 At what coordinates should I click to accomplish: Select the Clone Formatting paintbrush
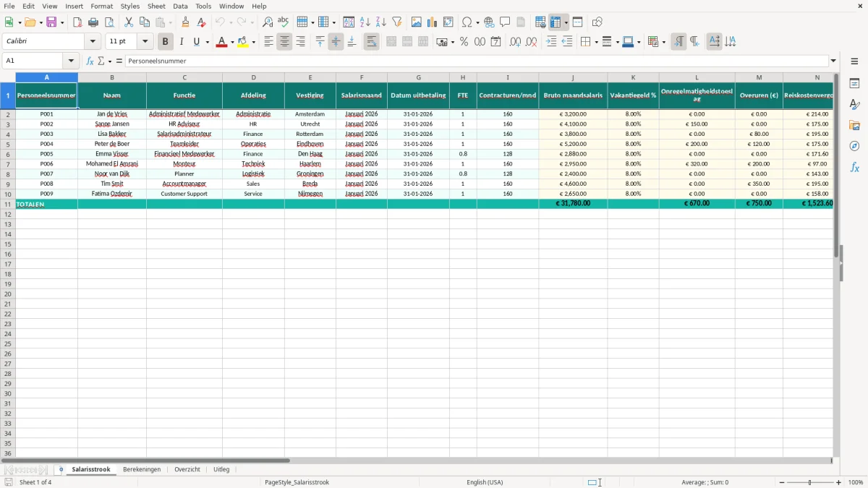[186, 22]
